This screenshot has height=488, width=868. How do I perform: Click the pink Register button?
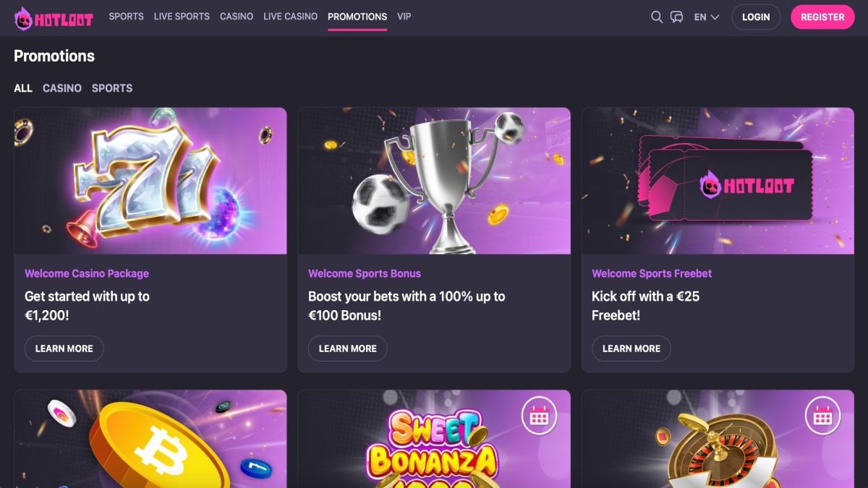click(822, 17)
